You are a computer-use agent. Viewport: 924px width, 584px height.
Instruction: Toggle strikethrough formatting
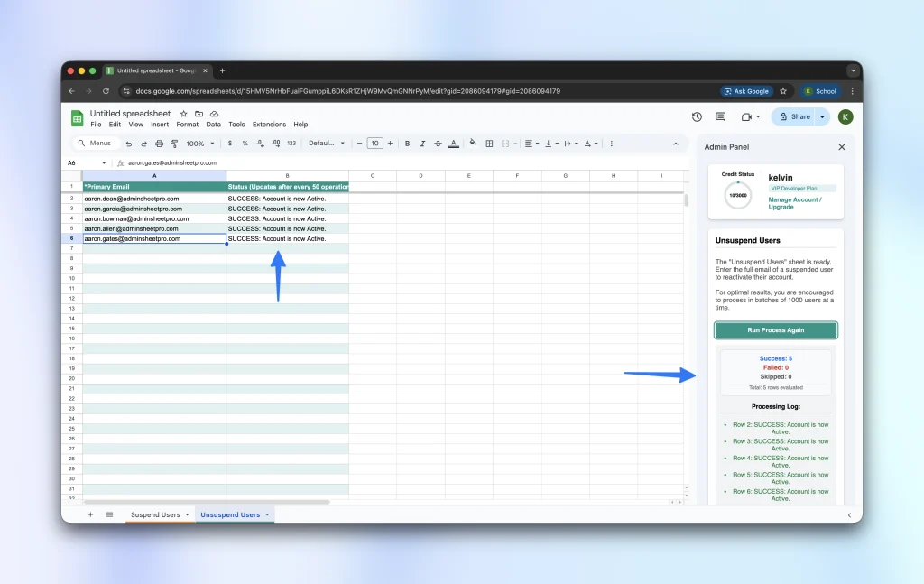[438, 144]
